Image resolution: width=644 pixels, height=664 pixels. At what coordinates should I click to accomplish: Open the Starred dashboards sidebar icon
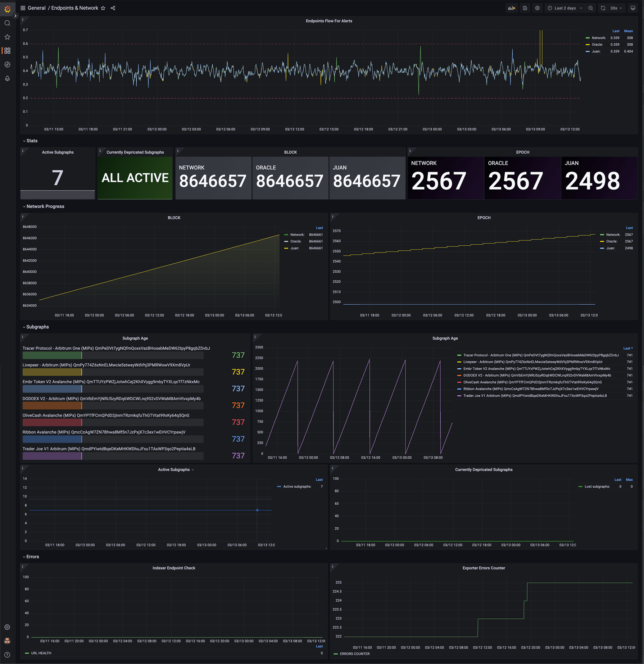(x=7, y=37)
